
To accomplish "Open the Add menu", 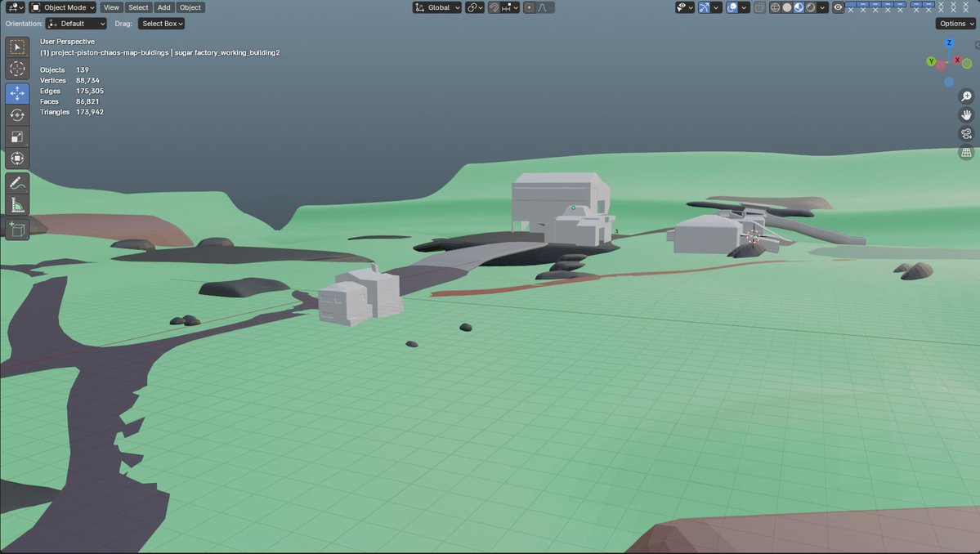I will coord(163,7).
